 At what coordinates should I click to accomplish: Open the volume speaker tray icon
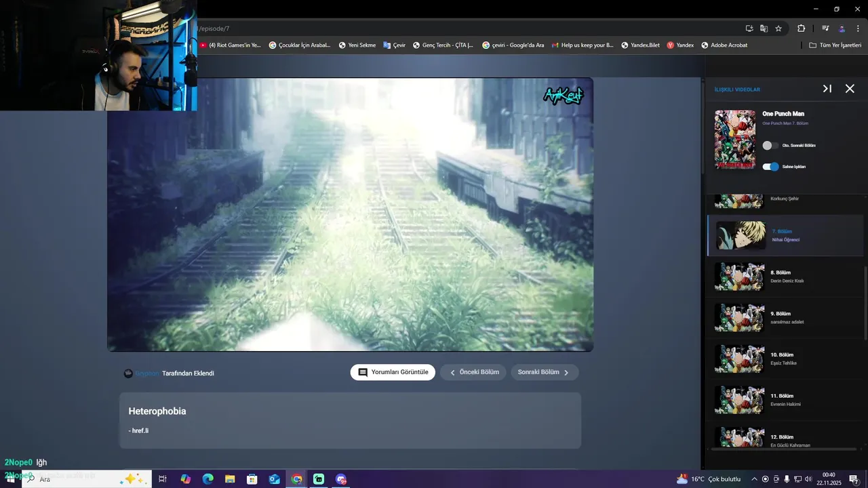[808, 479]
